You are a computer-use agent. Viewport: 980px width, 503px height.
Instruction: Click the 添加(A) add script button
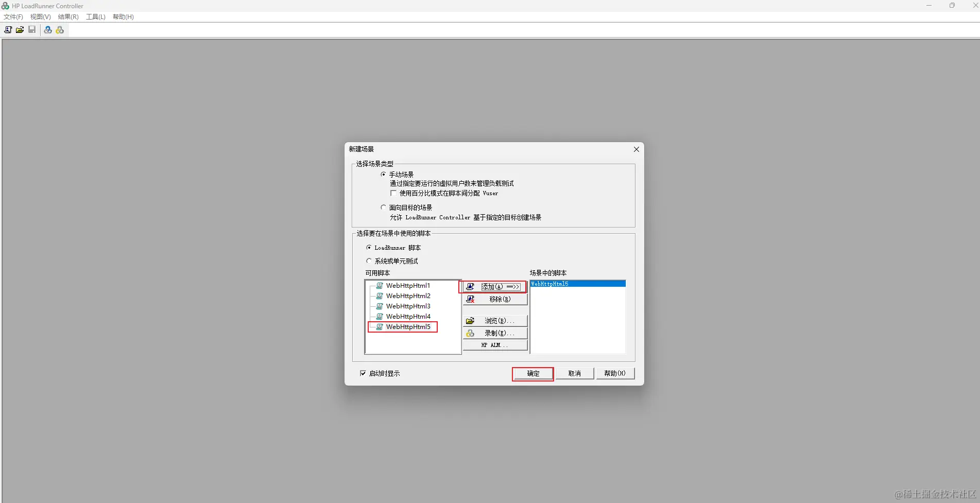(x=494, y=287)
